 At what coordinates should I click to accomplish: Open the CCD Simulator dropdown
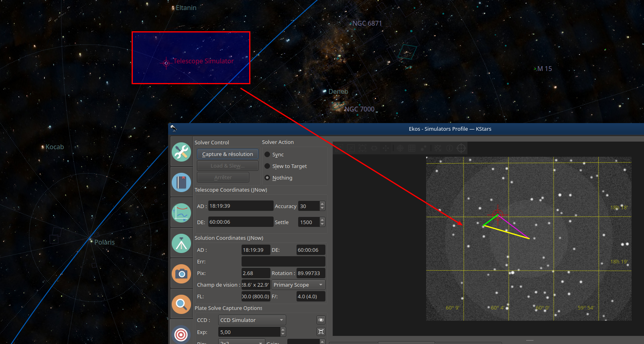pos(252,320)
